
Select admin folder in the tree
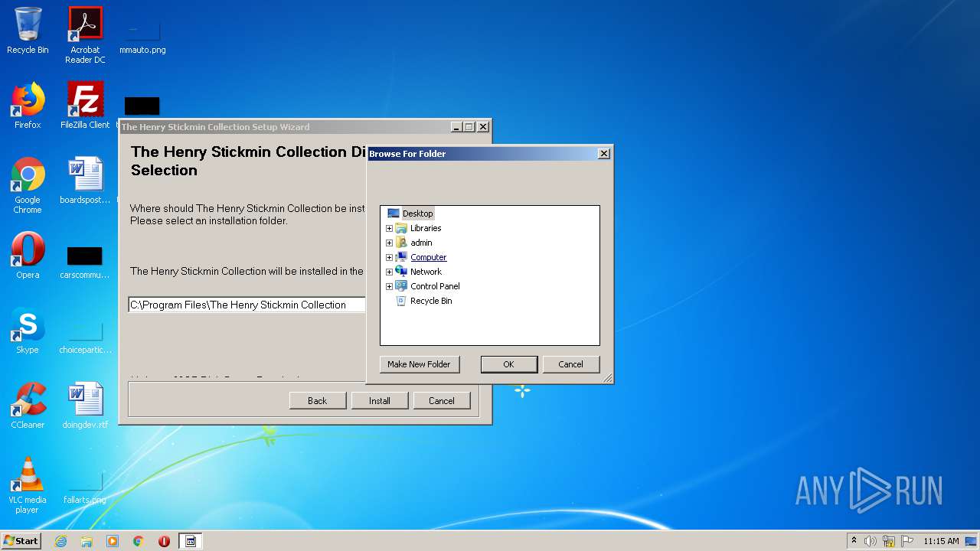pyautogui.click(x=421, y=243)
